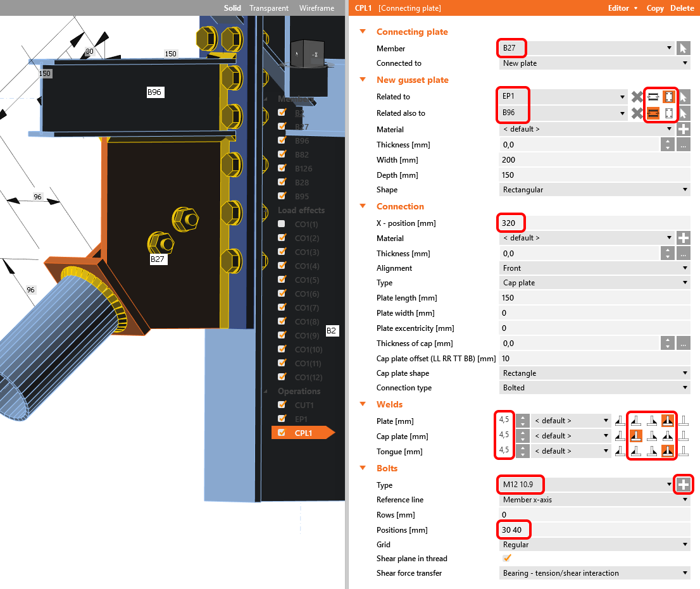700x589 pixels.
Task: Uncheck member B2 in the tree
Action: click(x=282, y=113)
